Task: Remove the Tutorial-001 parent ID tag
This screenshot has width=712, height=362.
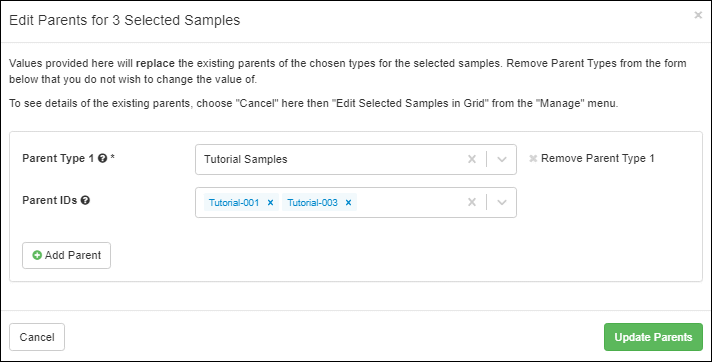Action: point(270,203)
